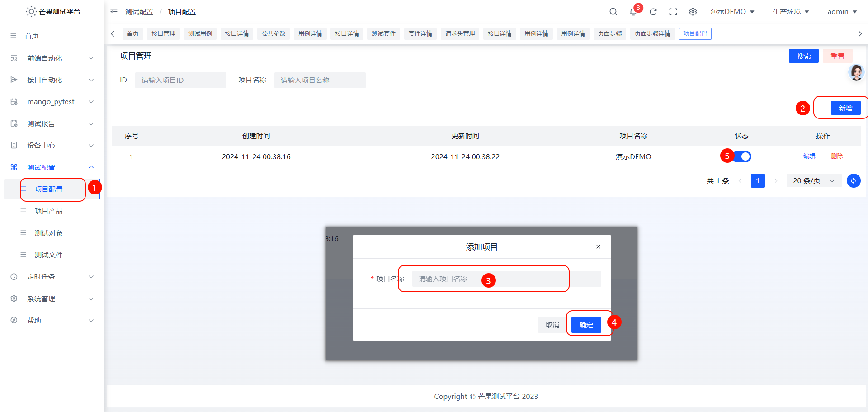Expand the 测试报告 sidebar menu
Image resolution: width=868 pixels, height=412 pixels.
pos(41,123)
